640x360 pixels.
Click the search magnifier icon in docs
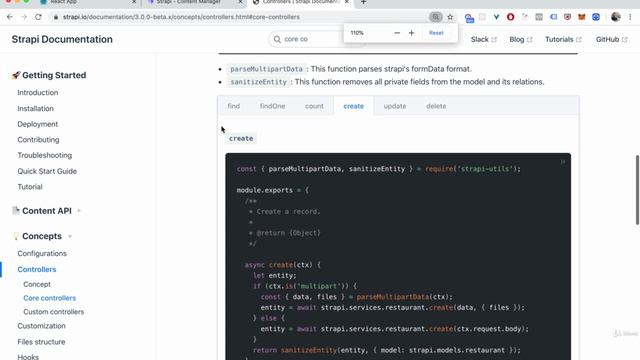click(277, 39)
